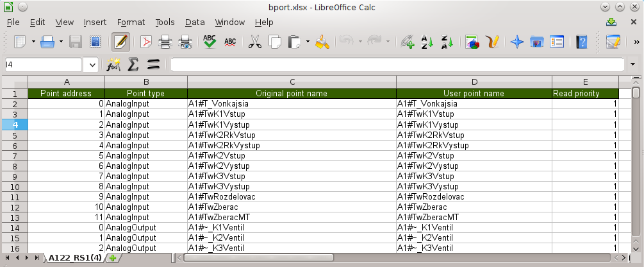Screen dimensions: 644x267
Task: Select the A122_RS1(4) sheet tab
Action: [74, 258]
